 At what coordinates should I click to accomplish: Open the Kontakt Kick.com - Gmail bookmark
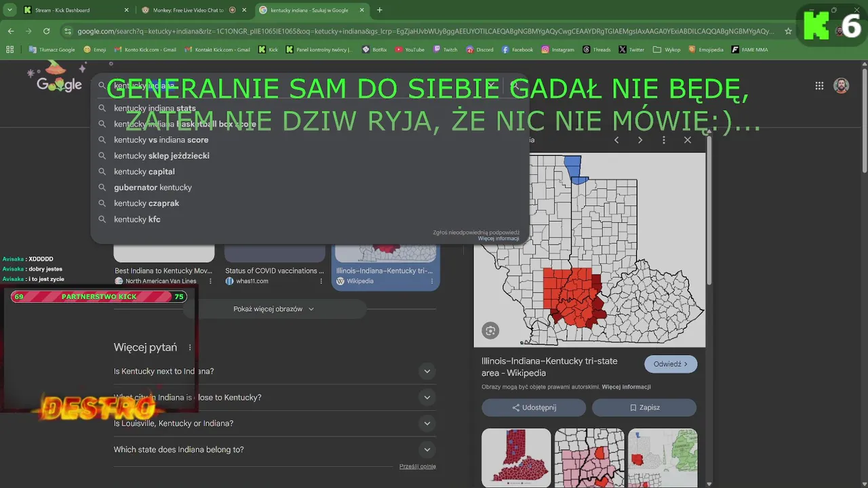click(216, 49)
